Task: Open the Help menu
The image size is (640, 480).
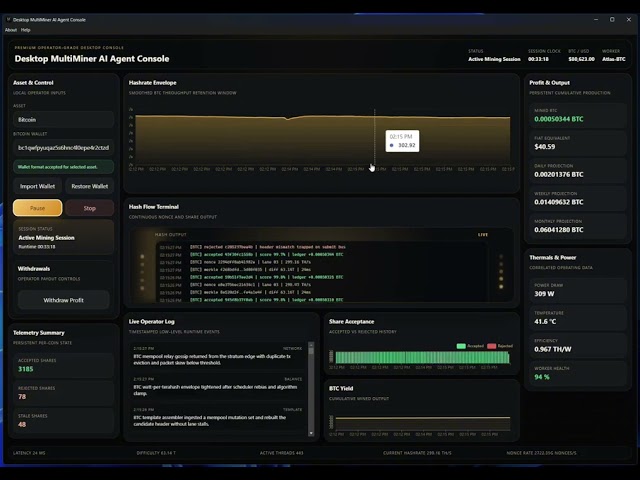Action: [25, 30]
